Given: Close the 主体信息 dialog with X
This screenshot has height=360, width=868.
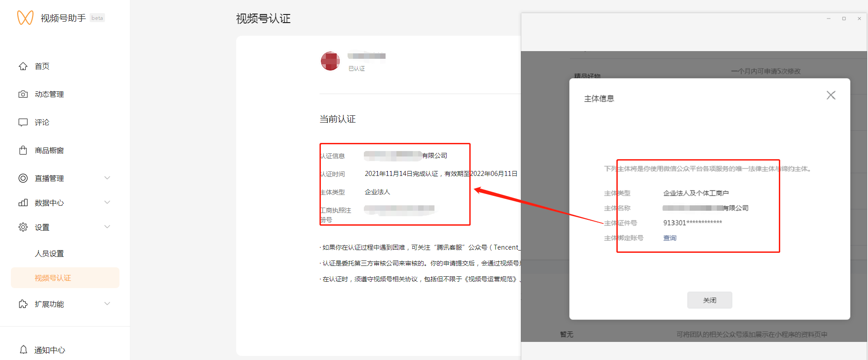Looking at the screenshot, I should [x=831, y=95].
